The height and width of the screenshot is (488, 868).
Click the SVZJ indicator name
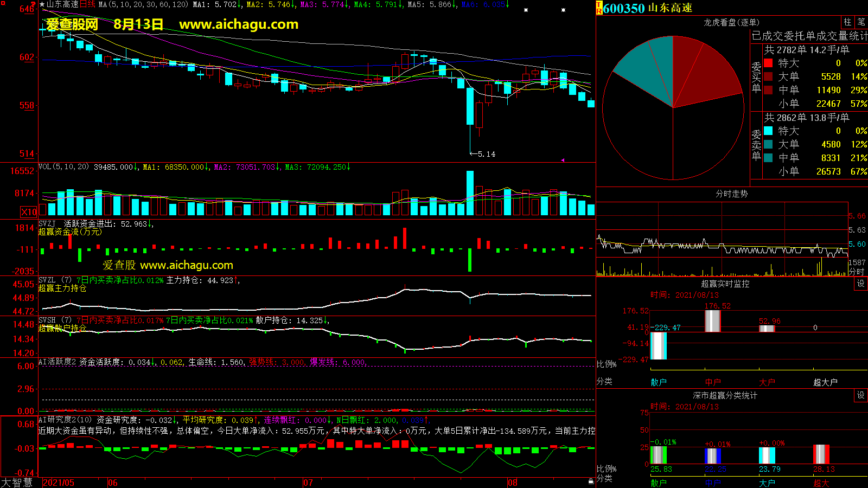coord(47,223)
